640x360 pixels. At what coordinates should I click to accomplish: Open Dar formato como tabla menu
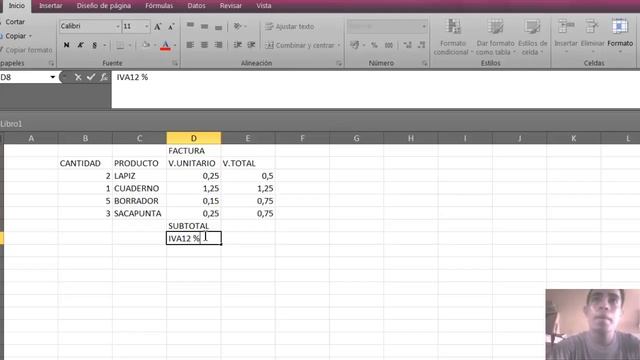click(495, 37)
